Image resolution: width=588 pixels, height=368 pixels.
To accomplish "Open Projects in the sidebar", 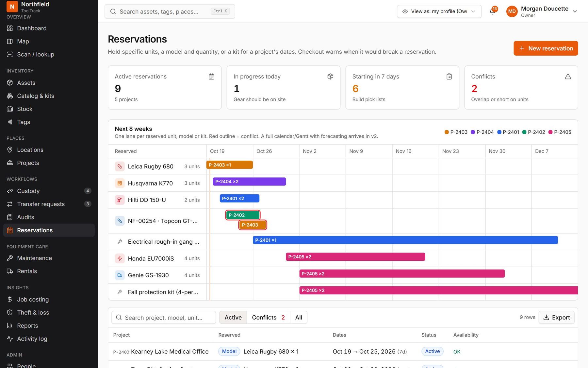I will point(49,163).
